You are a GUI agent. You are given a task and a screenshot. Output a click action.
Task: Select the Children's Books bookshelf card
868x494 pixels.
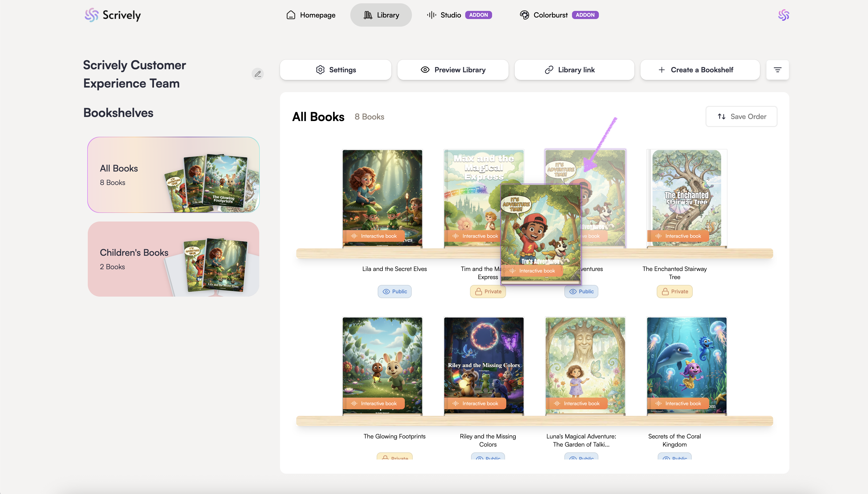[x=173, y=259]
